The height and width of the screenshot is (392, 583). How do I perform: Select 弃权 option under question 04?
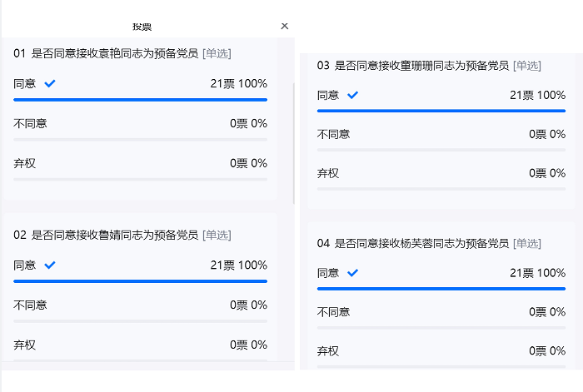[x=328, y=351]
